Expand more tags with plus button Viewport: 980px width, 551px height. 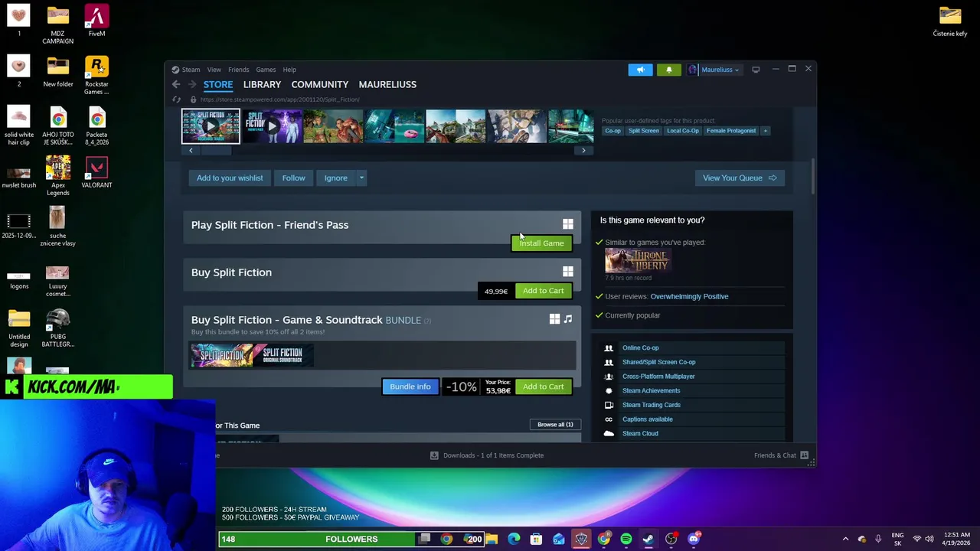[x=765, y=131]
